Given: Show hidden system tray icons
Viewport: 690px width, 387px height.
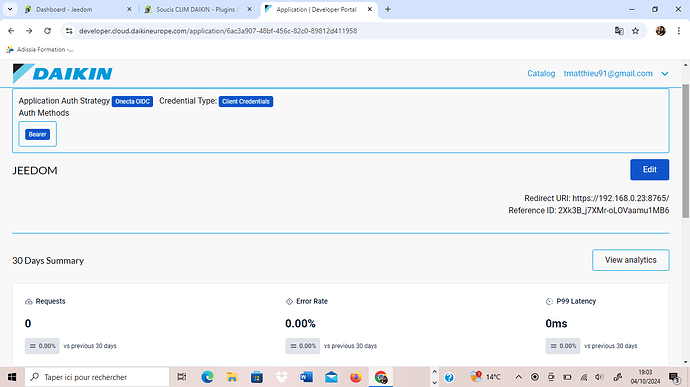Looking at the screenshot, I should coord(518,377).
